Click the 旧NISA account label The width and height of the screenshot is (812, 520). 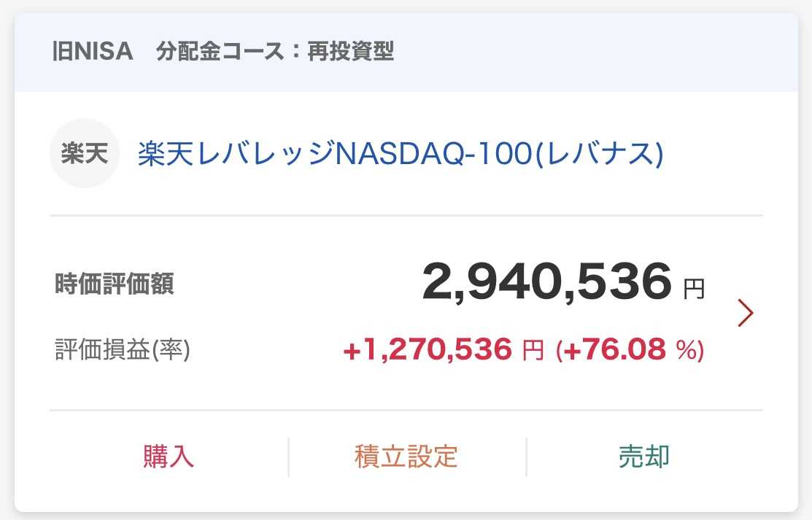(93, 53)
